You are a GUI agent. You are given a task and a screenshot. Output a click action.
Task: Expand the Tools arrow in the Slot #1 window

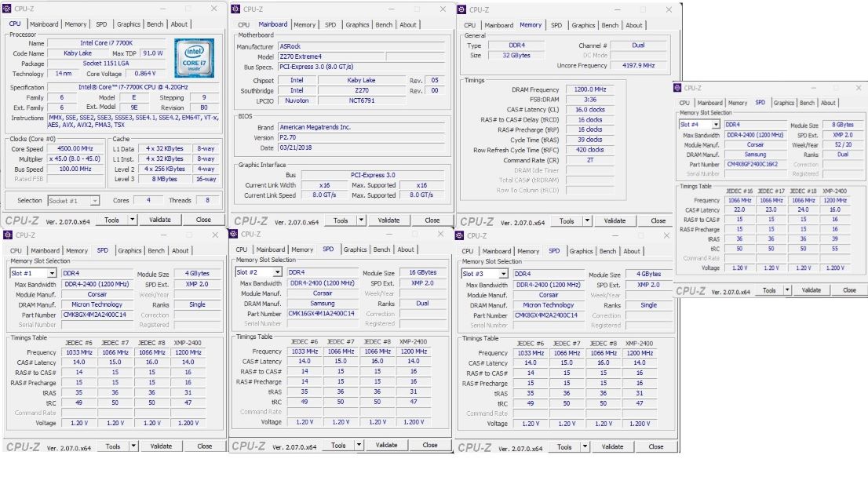[x=133, y=446]
